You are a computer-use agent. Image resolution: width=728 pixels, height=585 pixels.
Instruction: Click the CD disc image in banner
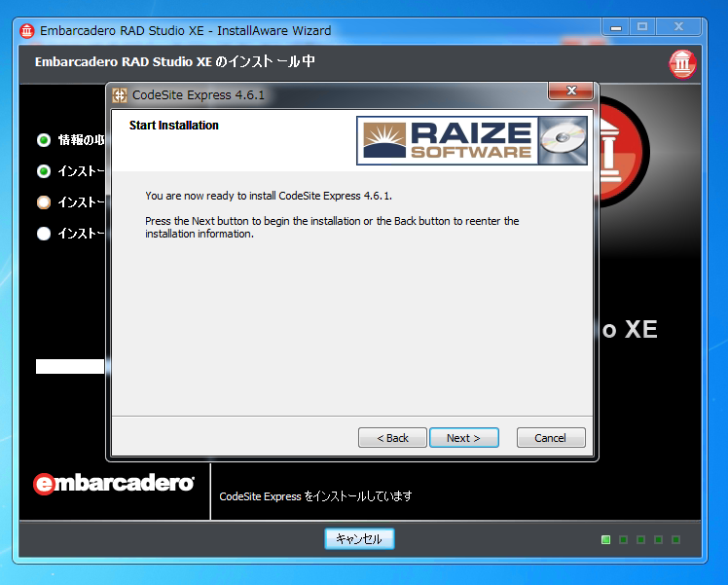point(564,140)
